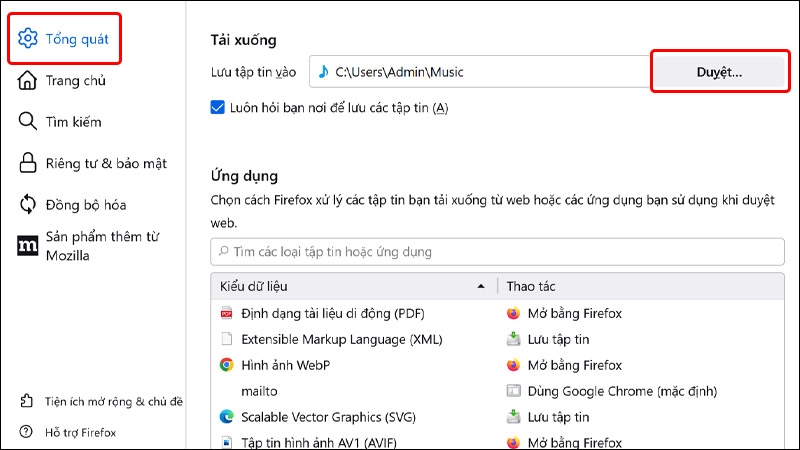
Task: Click the Edge icon beside SVG
Action: [227, 417]
